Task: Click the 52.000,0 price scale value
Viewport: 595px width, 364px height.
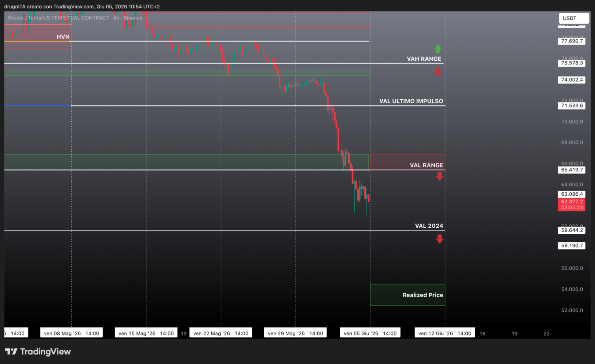Action: (x=572, y=310)
